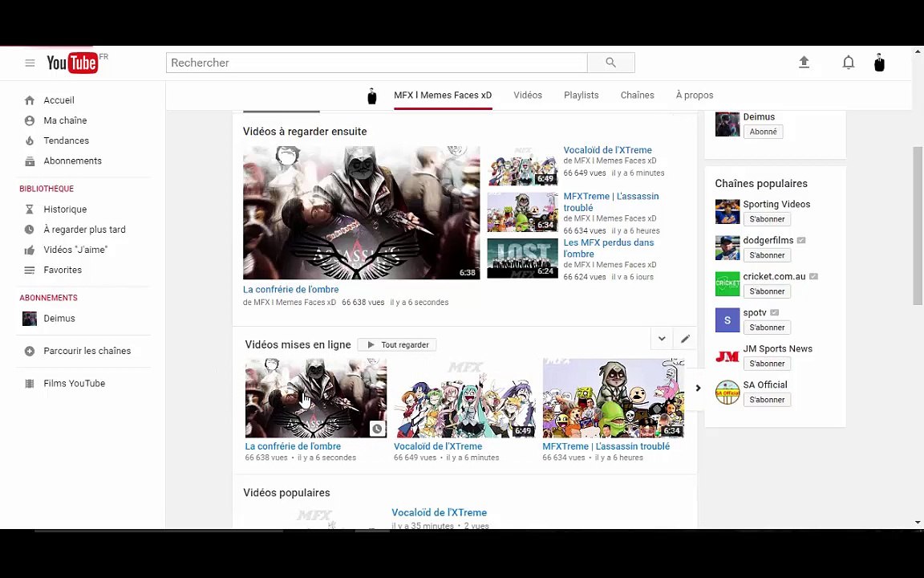Click inside the Rechercher search field
The image size is (924, 578).
pos(376,63)
